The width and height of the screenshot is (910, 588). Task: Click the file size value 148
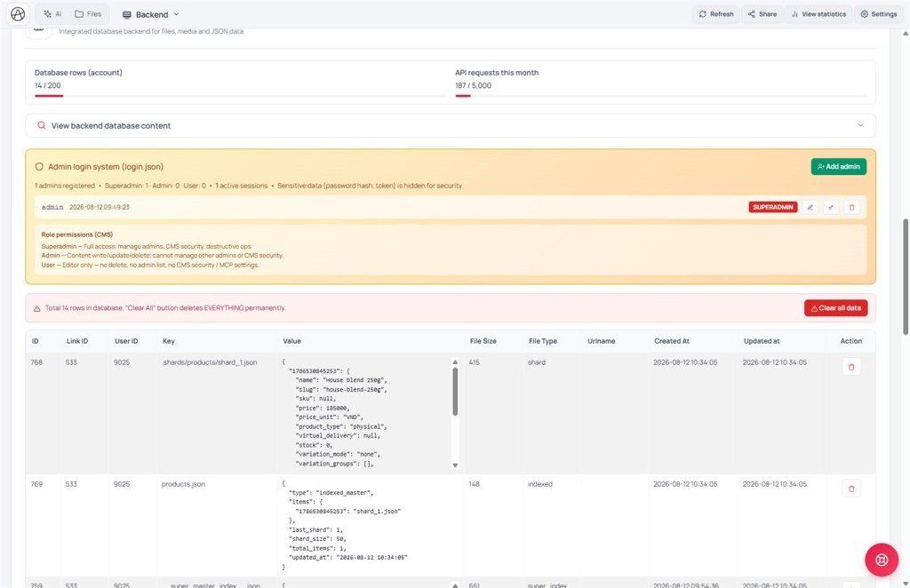point(475,484)
